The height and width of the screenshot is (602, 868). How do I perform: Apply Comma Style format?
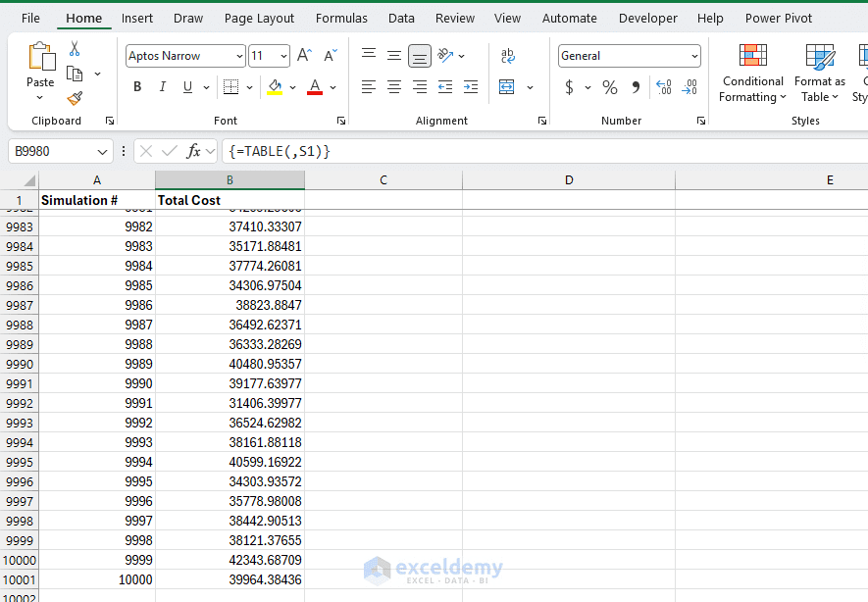[x=636, y=87]
